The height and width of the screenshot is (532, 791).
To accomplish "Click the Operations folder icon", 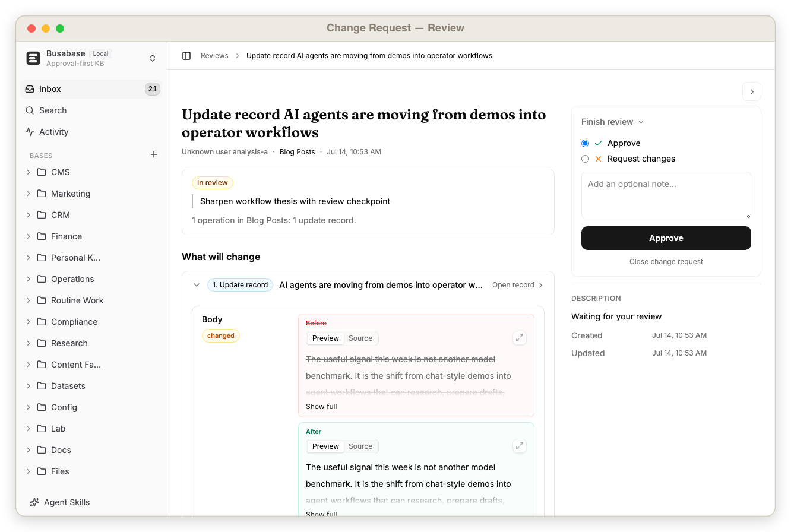I will 42,279.
